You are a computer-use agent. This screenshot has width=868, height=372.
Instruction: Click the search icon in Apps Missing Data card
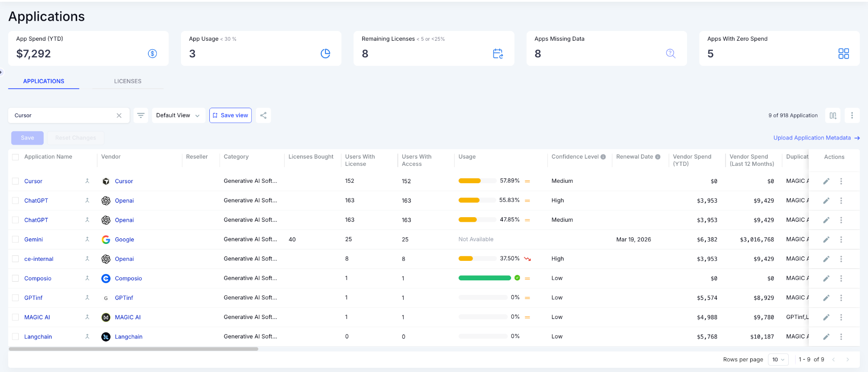click(x=670, y=53)
